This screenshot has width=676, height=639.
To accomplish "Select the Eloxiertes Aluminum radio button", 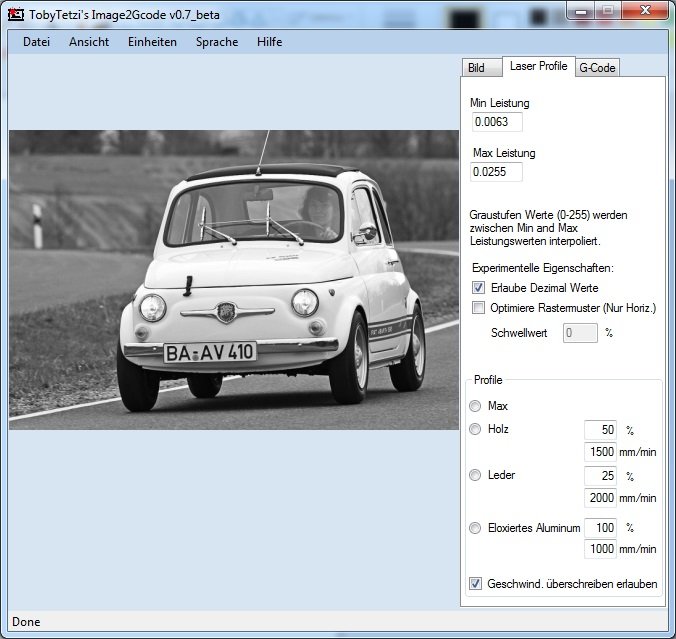I will coord(475,527).
